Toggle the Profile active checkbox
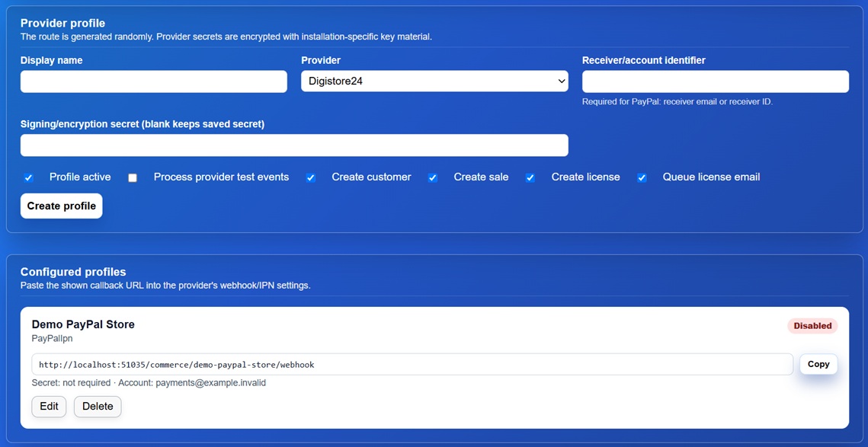868x447 pixels. 28,177
